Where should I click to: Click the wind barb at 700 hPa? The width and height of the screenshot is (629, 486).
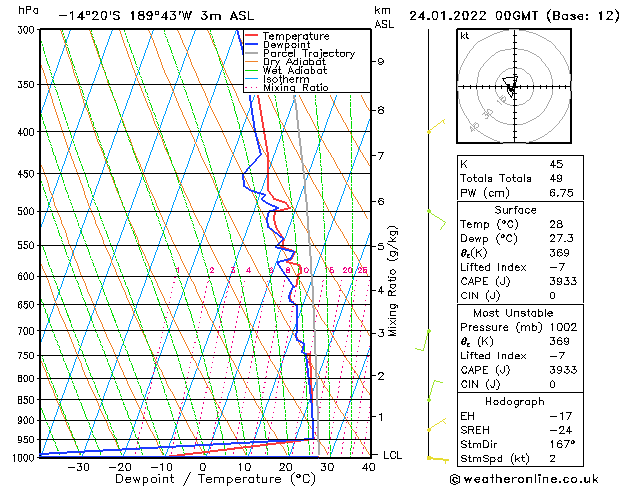tap(423, 340)
